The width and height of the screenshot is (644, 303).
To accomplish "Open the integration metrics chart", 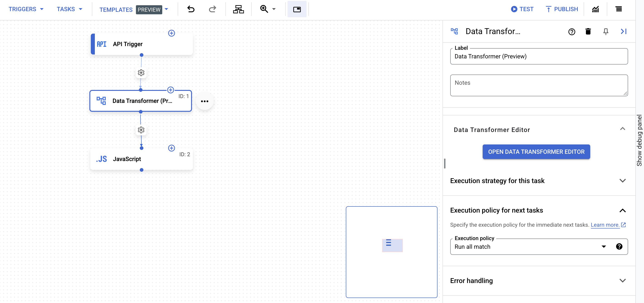I will coord(596,9).
